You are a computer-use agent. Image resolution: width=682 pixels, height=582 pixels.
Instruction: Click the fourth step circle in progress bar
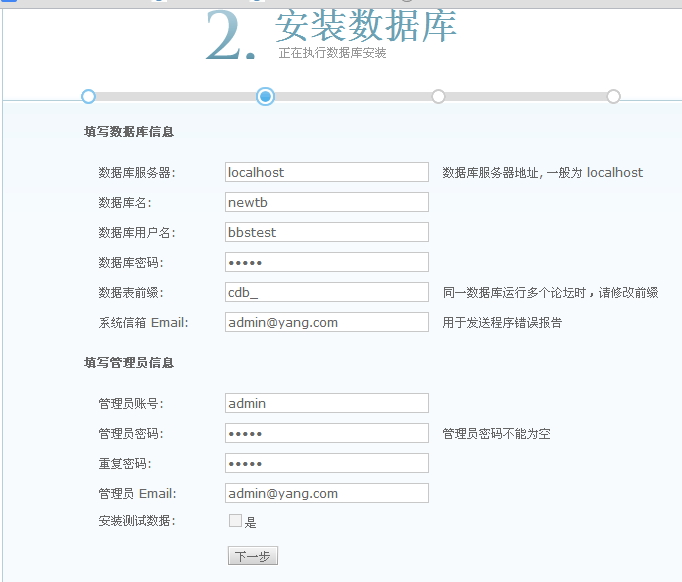coord(613,96)
